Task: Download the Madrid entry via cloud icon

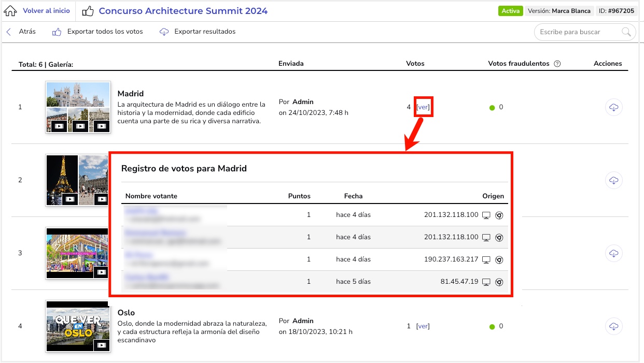Action: [x=613, y=107]
